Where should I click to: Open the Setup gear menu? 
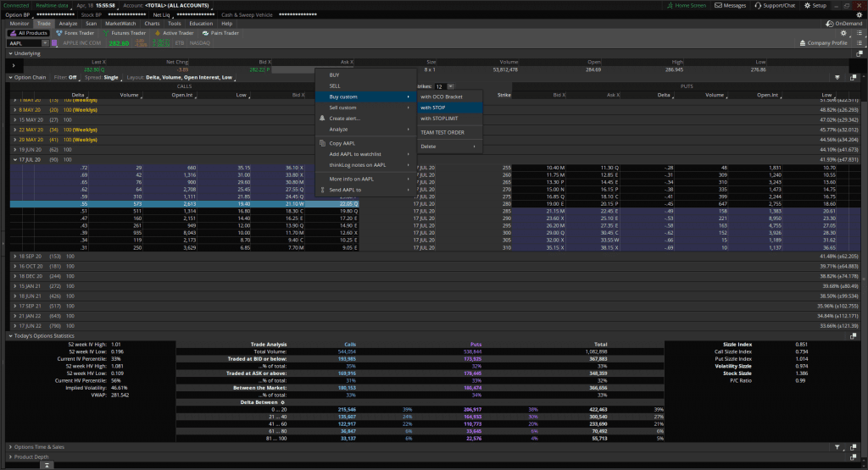808,5
